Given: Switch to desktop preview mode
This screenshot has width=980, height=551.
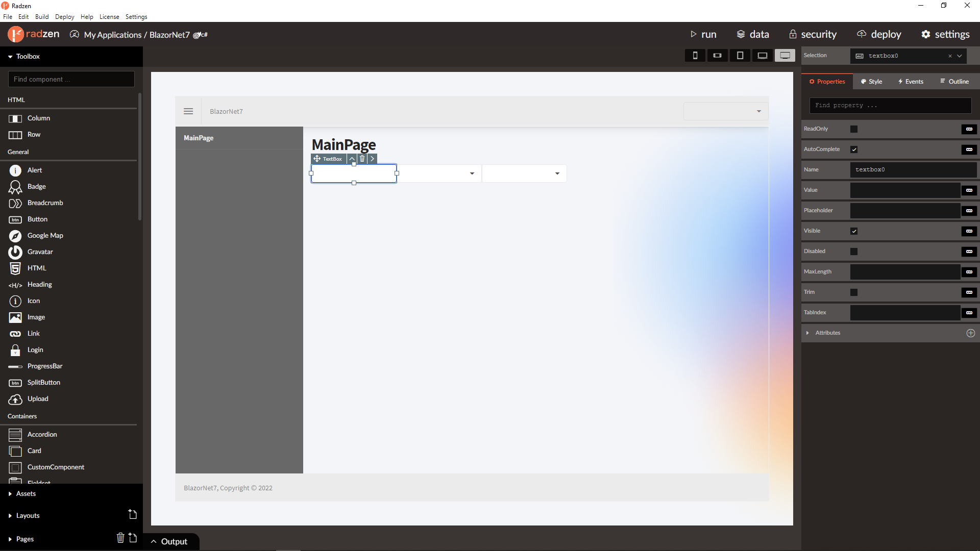Looking at the screenshot, I should click(785, 55).
